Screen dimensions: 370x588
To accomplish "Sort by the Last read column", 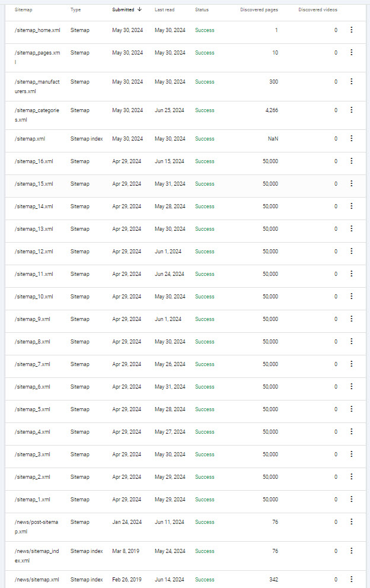I will pos(165,9).
